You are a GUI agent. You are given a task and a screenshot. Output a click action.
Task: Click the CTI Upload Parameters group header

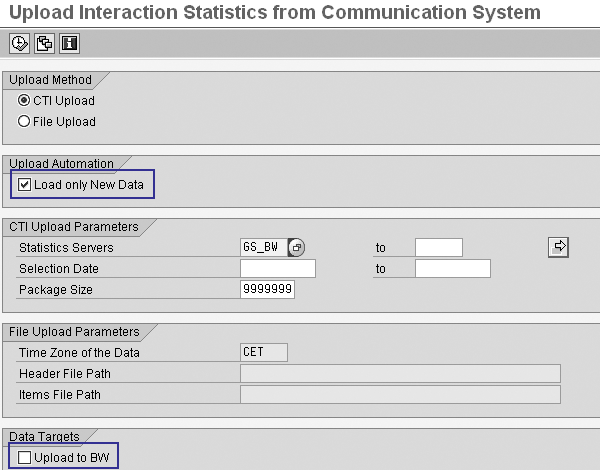pos(73,226)
